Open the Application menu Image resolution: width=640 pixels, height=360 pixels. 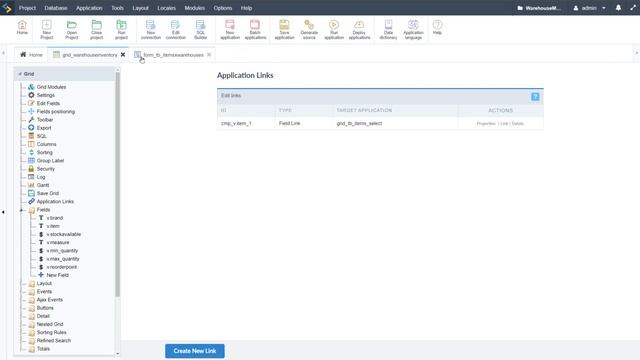89,8
